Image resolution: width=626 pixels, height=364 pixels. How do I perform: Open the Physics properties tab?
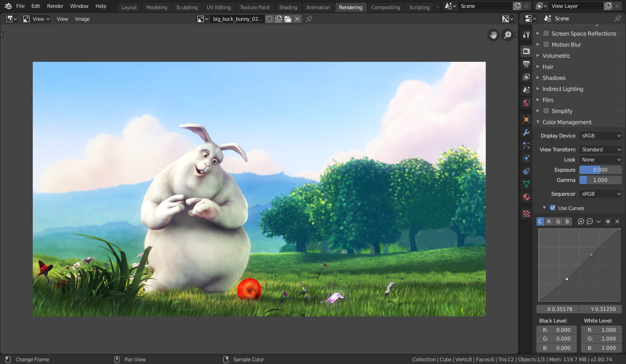[526, 158]
